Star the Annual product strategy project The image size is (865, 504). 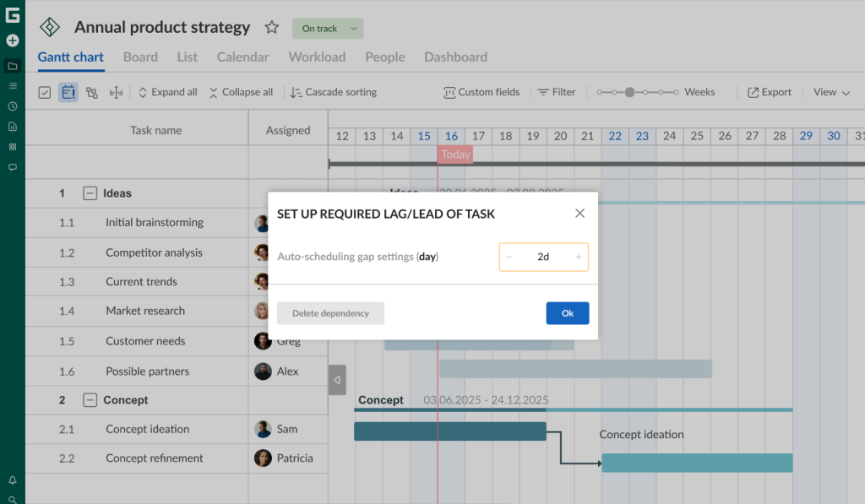tap(271, 27)
